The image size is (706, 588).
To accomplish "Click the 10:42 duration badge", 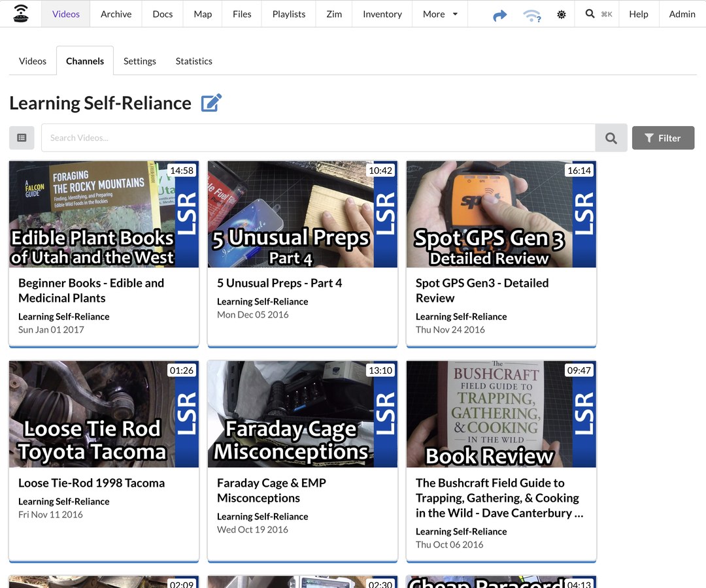I will (380, 171).
